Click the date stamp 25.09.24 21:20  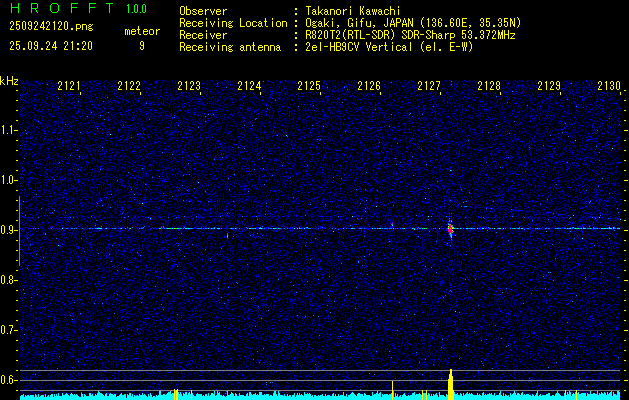click(51, 46)
